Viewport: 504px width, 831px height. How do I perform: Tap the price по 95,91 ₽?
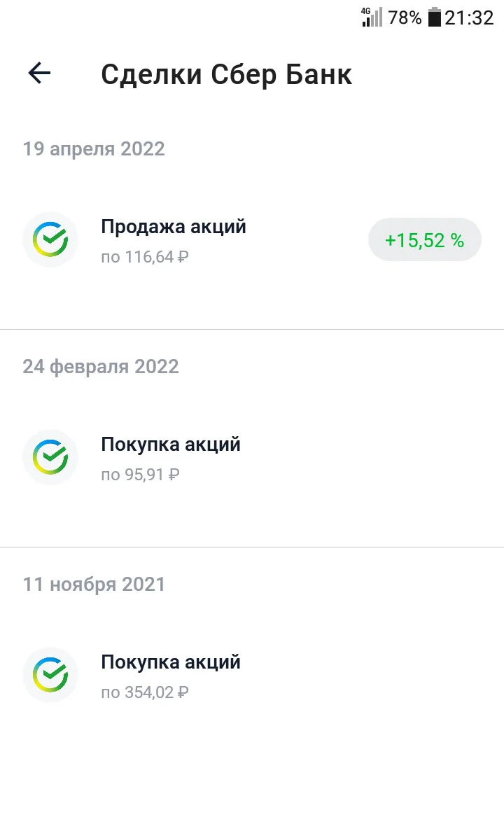[x=141, y=475]
